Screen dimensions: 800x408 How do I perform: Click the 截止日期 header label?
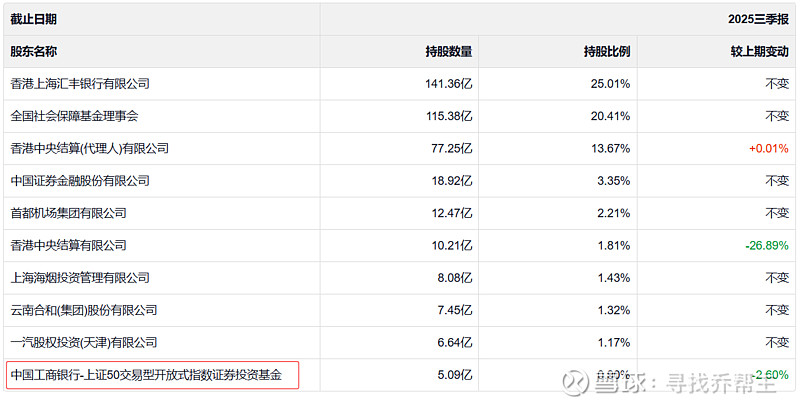click(x=34, y=19)
